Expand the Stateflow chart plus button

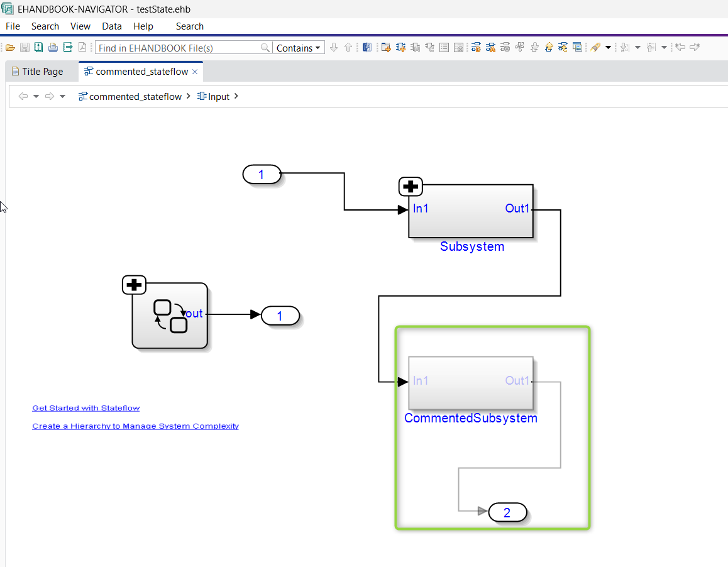pos(134,285)
